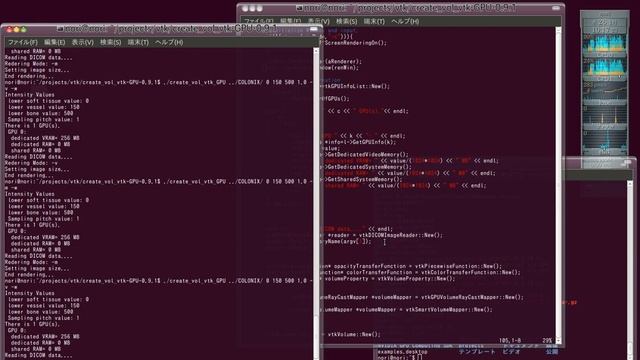The height and width of the screenshot is (360, 640).
Task: Open 表示(V) menu in back terminal
Action: tap(318, 21)
